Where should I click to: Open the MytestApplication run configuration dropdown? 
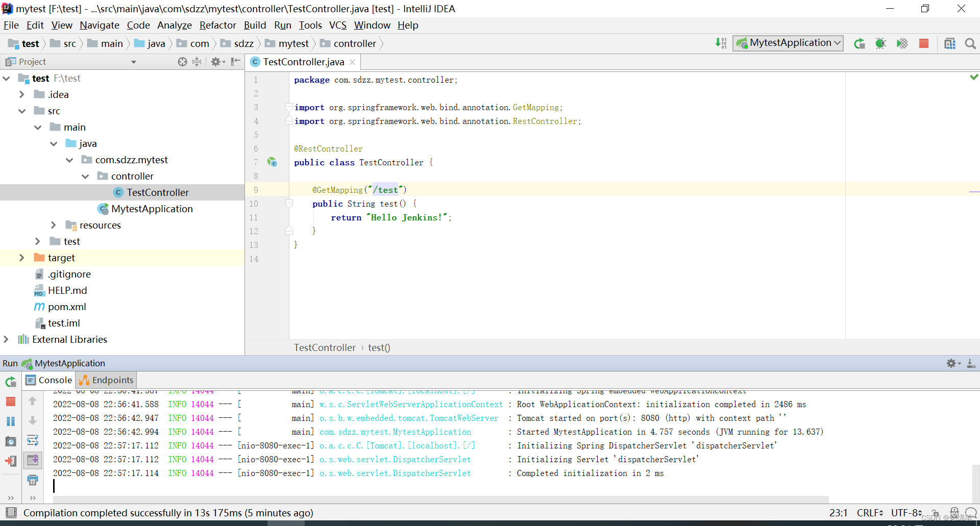coord(788,43)
